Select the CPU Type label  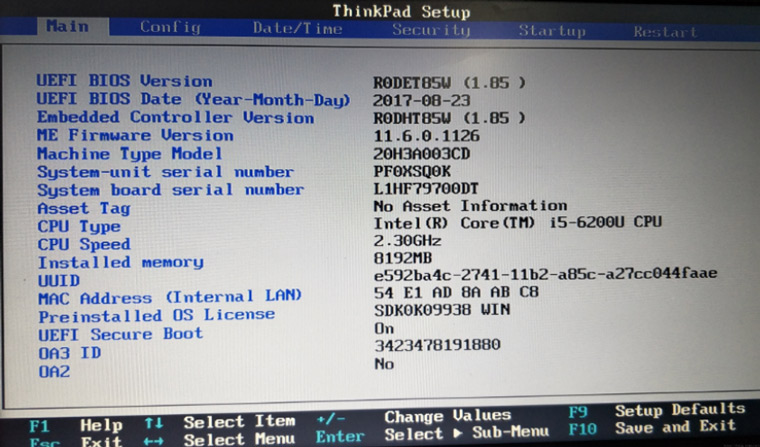click(x=79, y=226)
